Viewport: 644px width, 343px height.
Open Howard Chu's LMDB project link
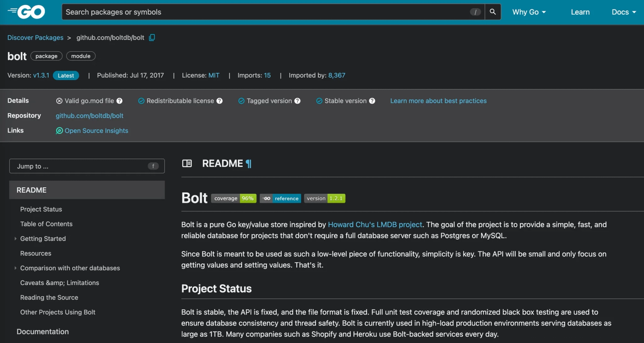(x=375, y=225)
